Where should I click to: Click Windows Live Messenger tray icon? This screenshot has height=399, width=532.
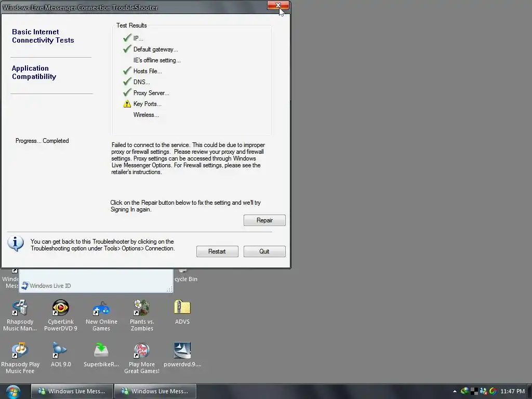[483, 391]
